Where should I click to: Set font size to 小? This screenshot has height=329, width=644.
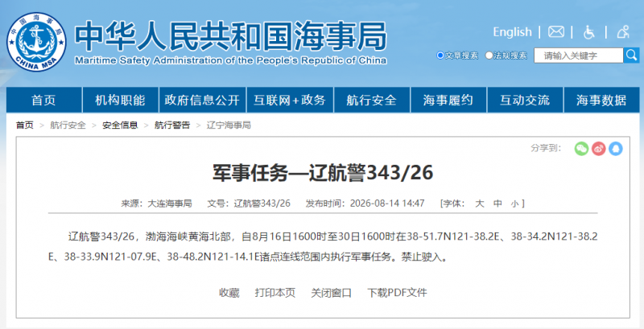click(515, 203)
